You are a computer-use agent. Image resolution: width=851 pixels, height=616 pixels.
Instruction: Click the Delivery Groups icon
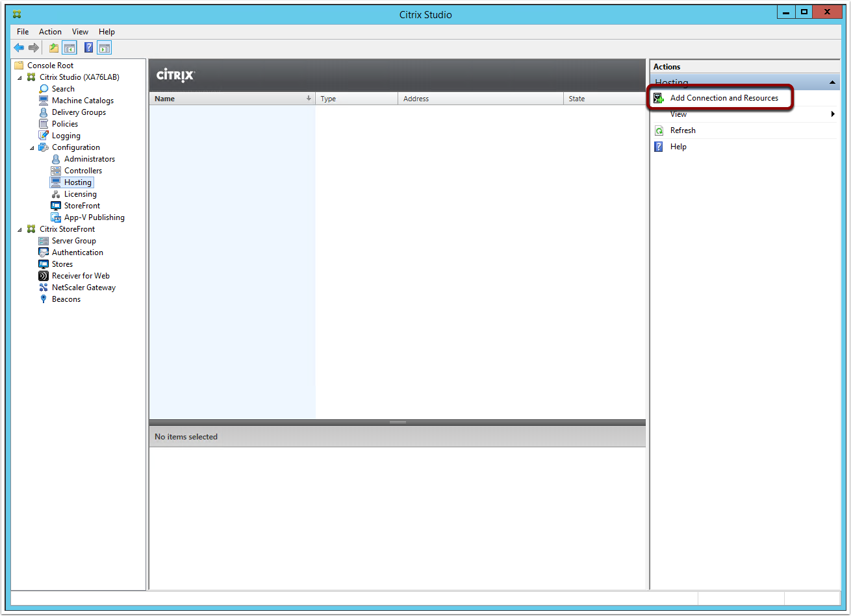coord(44,112)
